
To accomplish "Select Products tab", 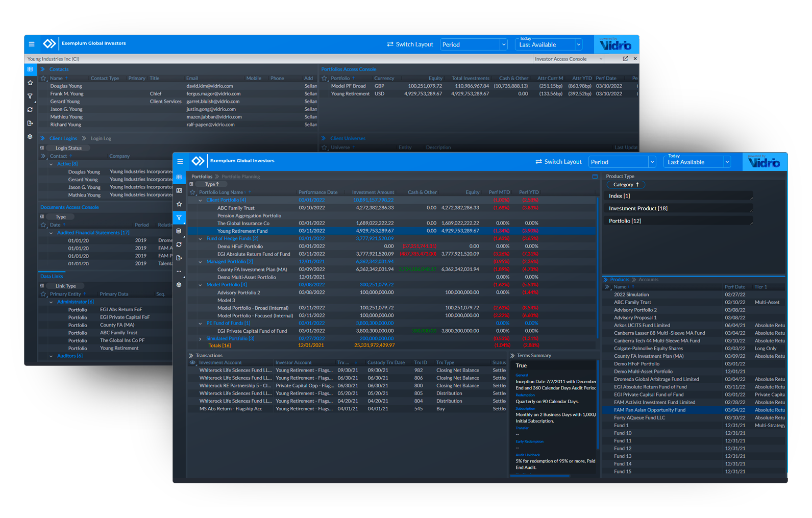I will [620, 280].
